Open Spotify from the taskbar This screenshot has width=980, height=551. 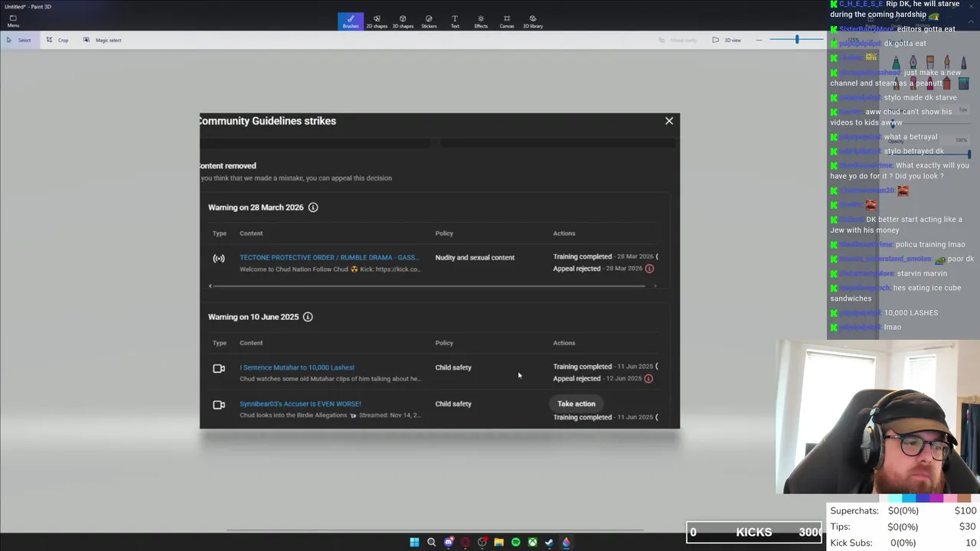point(515,542)
